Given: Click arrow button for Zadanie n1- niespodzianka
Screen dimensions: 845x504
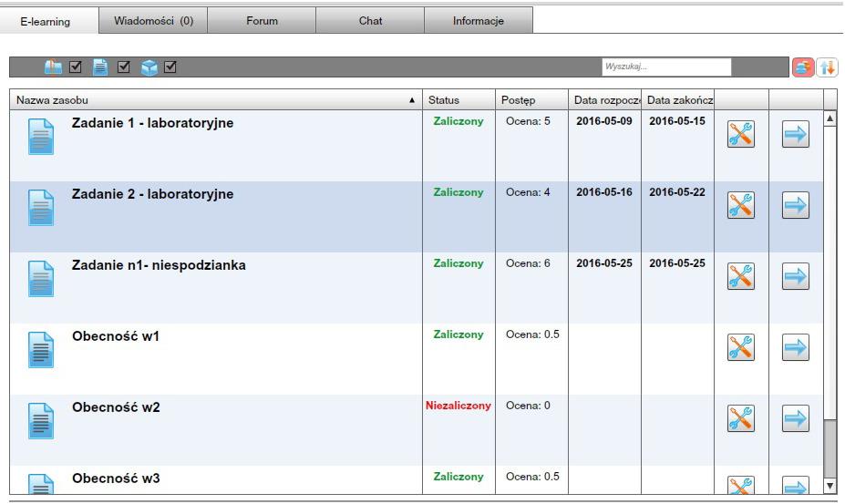Looking at the screenshot, I should 796,276.
